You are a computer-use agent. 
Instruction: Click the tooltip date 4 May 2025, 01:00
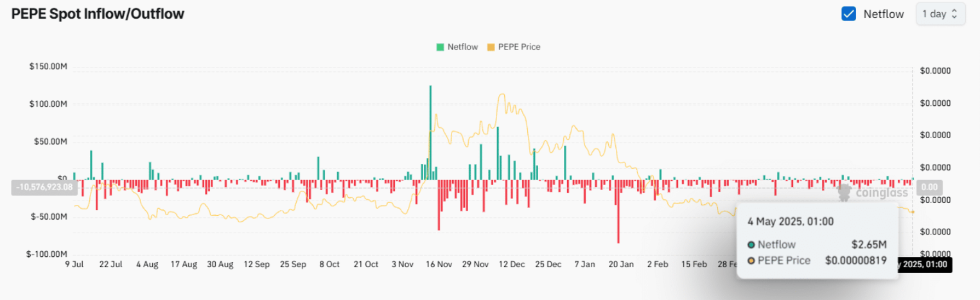pyautogui.click(x=791, y=222)
